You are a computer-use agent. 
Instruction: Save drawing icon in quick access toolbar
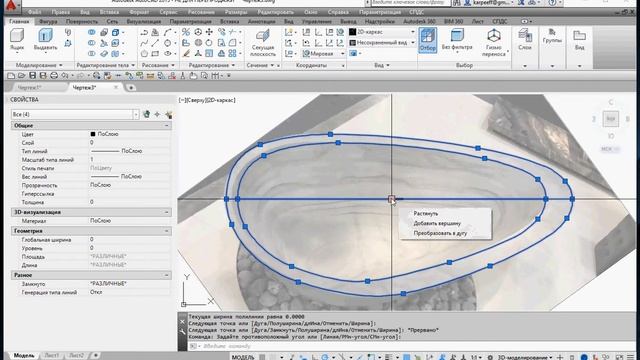[x=32, y=76]
